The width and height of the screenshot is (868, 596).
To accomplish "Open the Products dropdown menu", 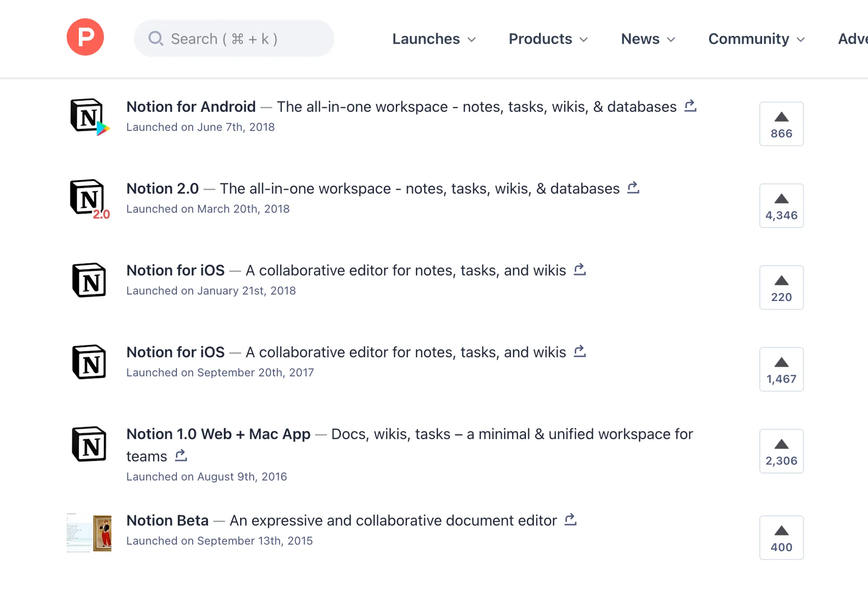I will (x=548, y=39).
